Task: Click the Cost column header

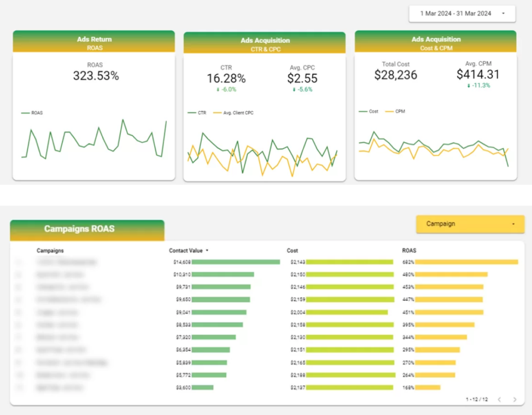Action: (x=292, y=251)
